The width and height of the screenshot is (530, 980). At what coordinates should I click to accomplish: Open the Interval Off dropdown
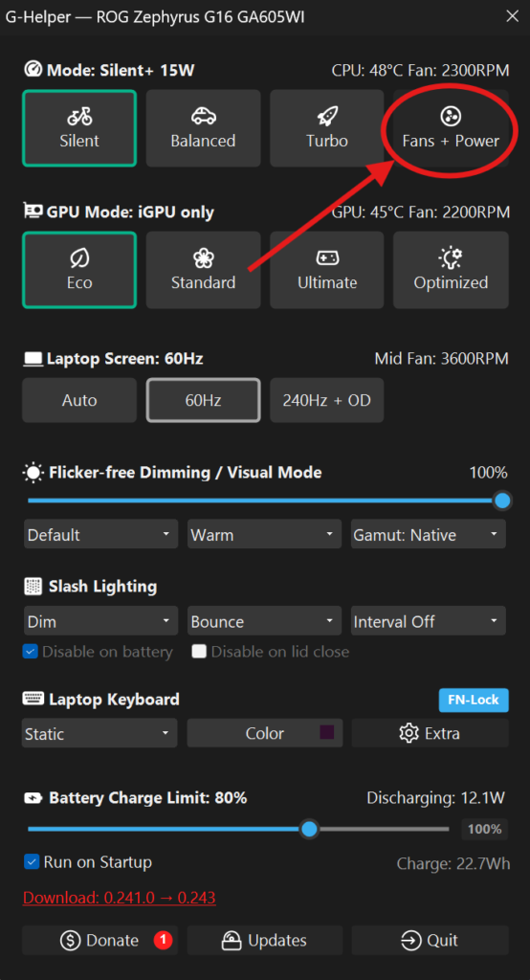[x=429, y=621]
